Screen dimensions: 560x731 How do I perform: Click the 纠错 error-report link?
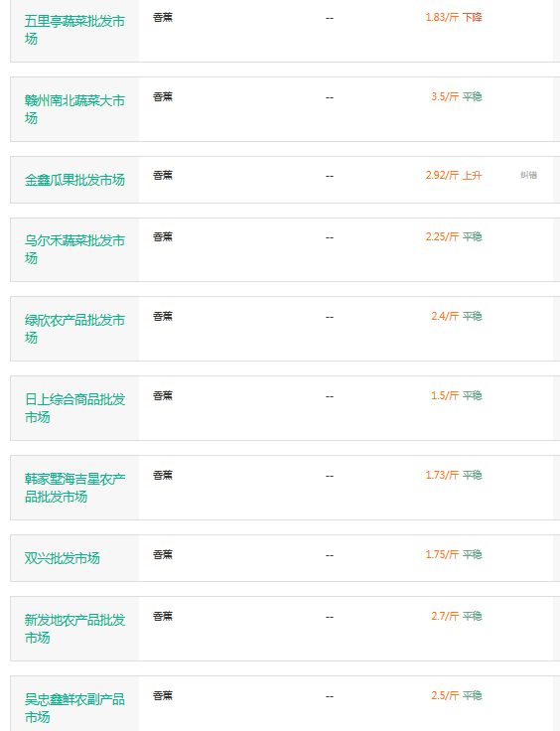(529, 175)
